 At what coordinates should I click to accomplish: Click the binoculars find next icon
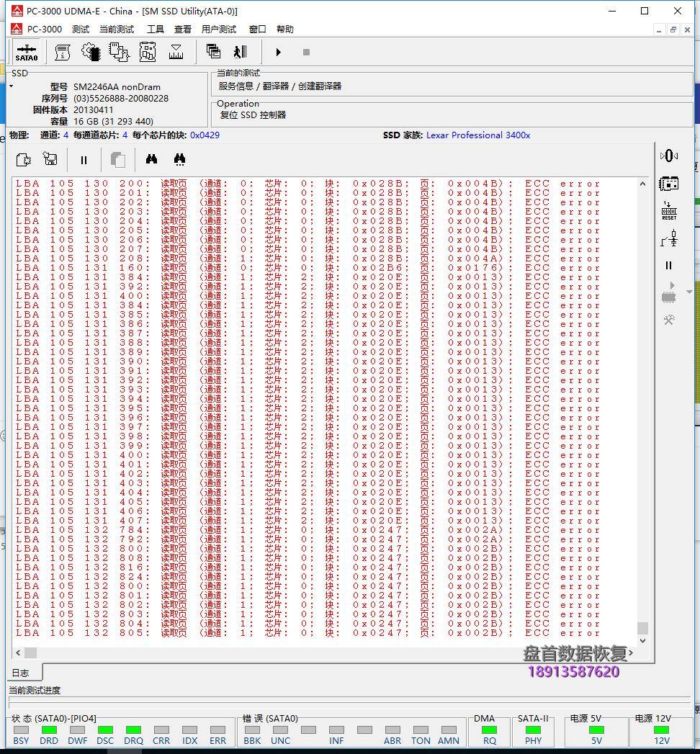pos(179,160)
